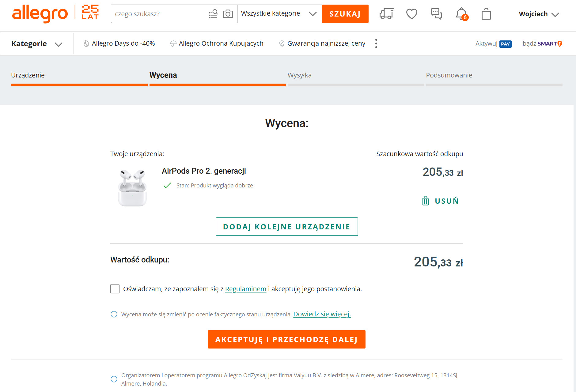Open favorites via the heart icon
The width and height of the screenshot is (576, 392).
(411, 14)
